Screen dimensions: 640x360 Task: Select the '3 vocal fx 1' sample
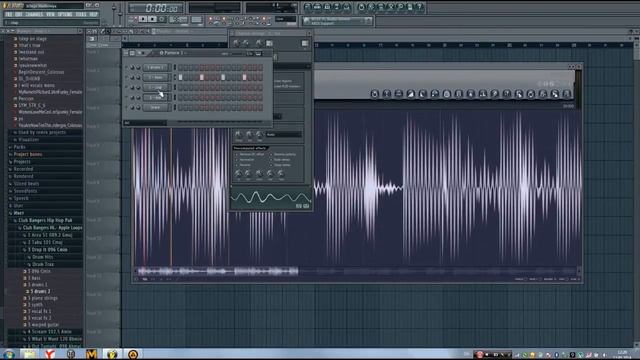pyautogui.click(x=39, y=311)
